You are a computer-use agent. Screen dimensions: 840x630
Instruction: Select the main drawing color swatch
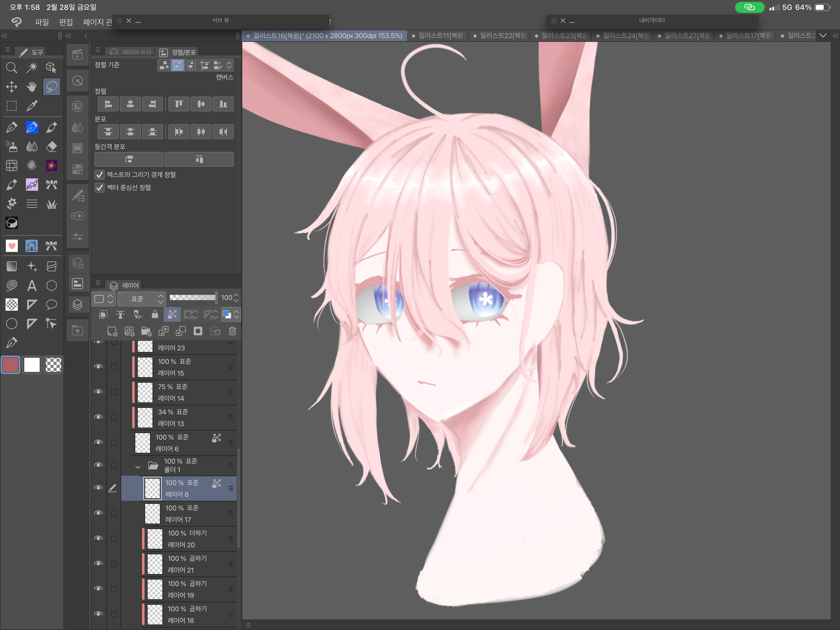tap(11, 365)
